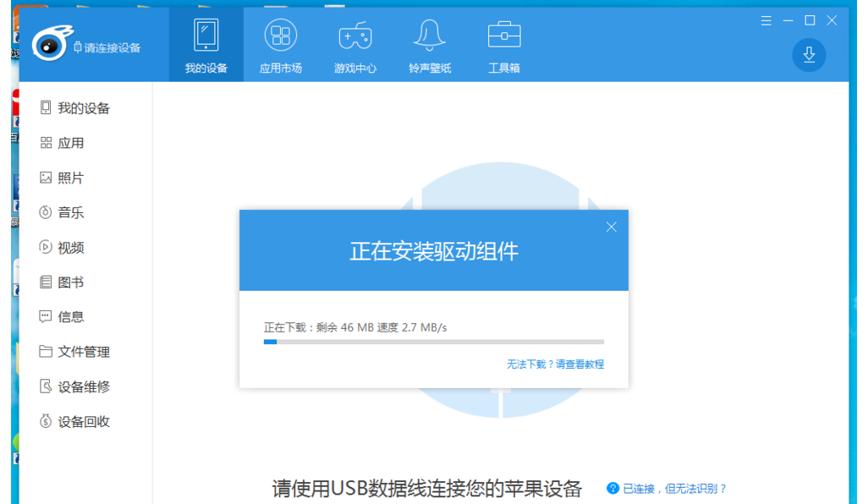This screenshot has width=868, height=504.
Task: Open the 应用市场 app market section
Action: click(280, 44)
